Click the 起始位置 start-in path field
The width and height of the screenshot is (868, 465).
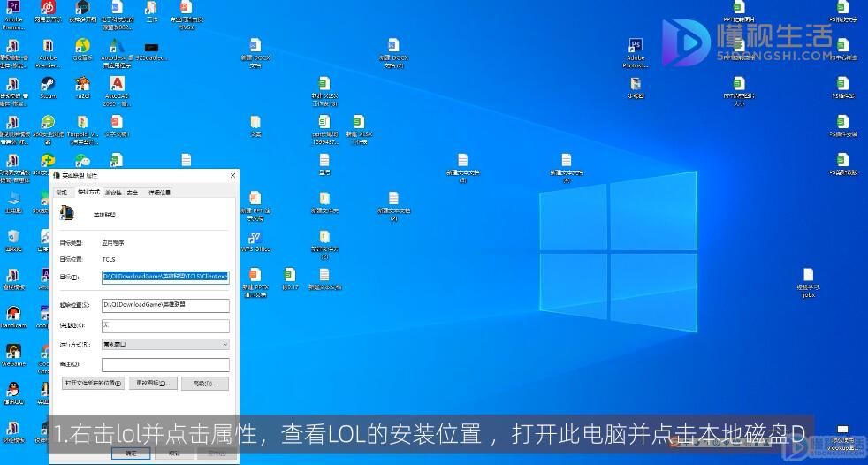(x=165, y=305)
